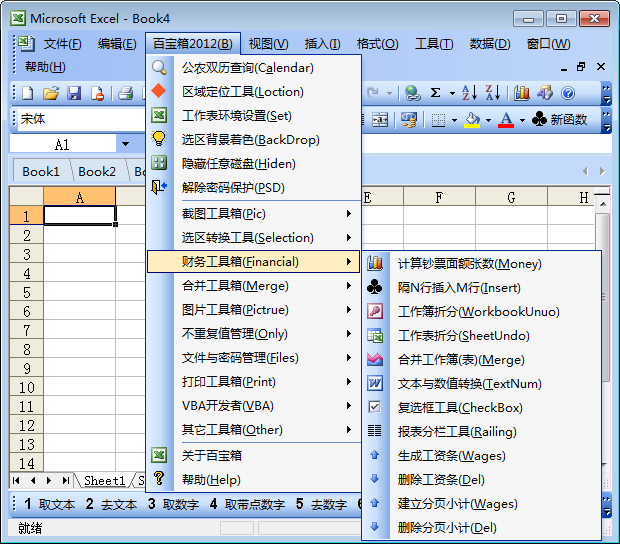The width and height of the screenshot is (620, 544).
Task: Open Font Color dropdown arrow
Action: 522,120
